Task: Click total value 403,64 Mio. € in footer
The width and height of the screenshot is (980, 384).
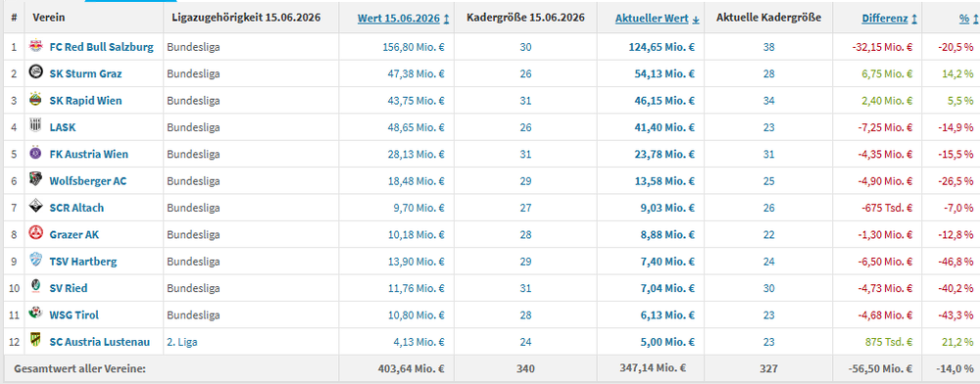Action: click(x=412, y=369)
